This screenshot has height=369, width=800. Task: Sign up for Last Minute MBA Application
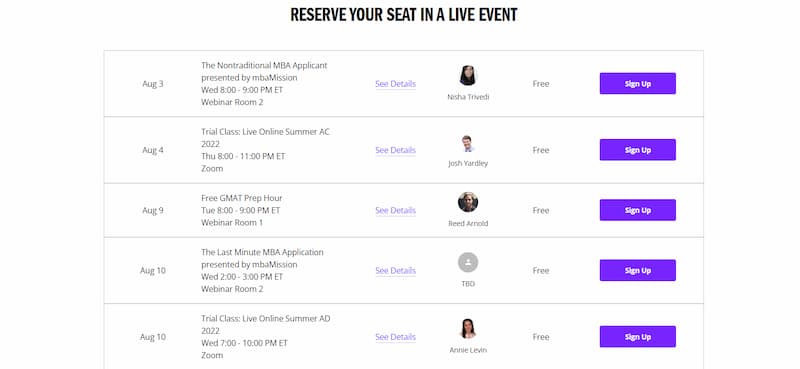coord(638,270)
